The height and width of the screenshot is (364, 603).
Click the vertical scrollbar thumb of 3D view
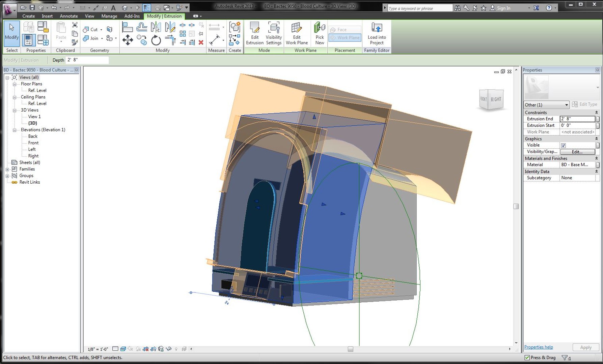[x=516, y=206]
